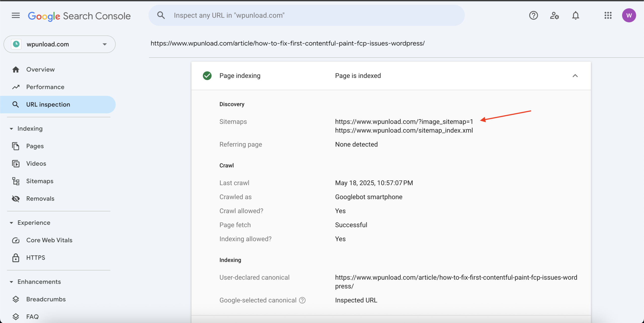644x323 pixels.
Task: Click the Videos play icon
Action: point(16,164)
